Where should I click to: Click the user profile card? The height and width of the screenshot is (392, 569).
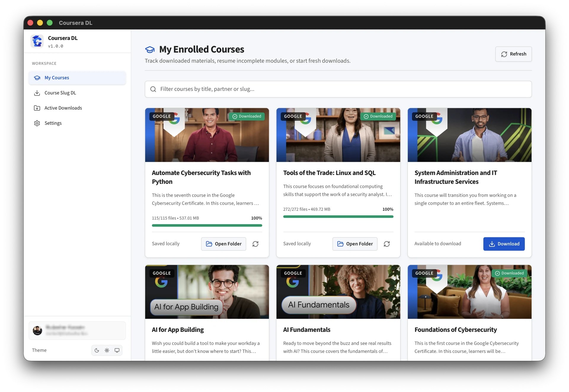(x=77, y=330)
